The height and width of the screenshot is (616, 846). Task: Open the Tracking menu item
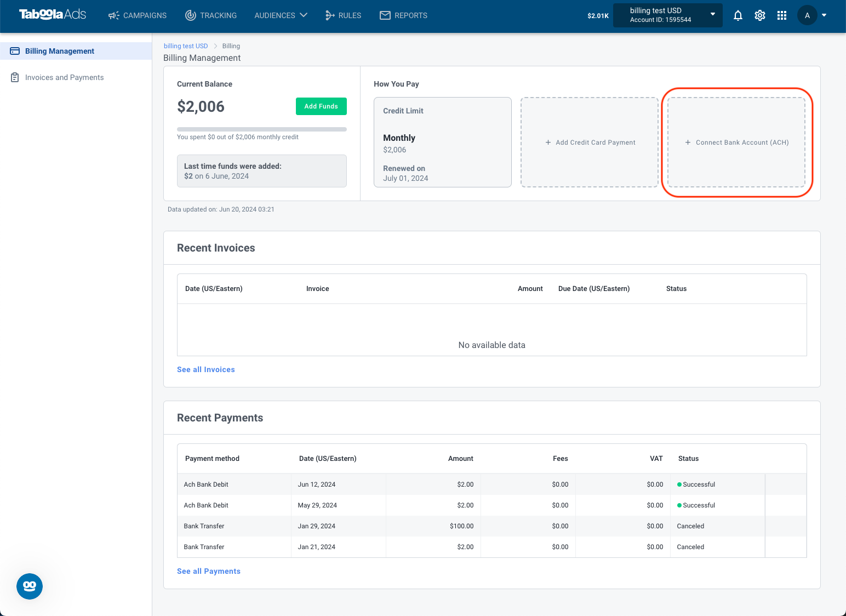coord(211,15)
